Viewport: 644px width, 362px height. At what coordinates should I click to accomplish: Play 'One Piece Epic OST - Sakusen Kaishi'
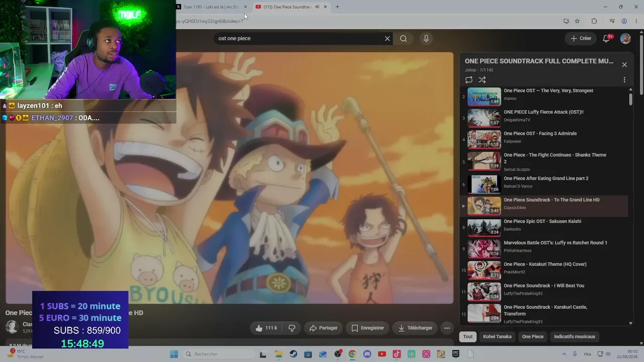click(544, 227)
